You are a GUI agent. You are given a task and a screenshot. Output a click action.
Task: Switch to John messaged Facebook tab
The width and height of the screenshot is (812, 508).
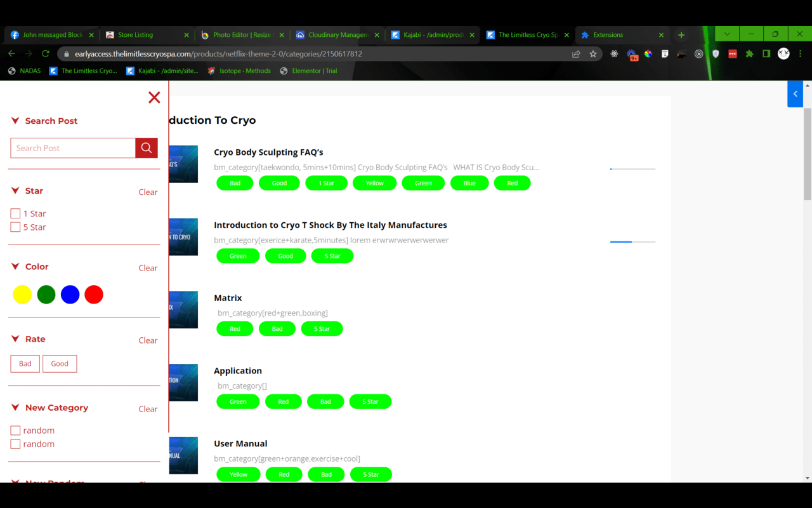[x=53, y=35]
